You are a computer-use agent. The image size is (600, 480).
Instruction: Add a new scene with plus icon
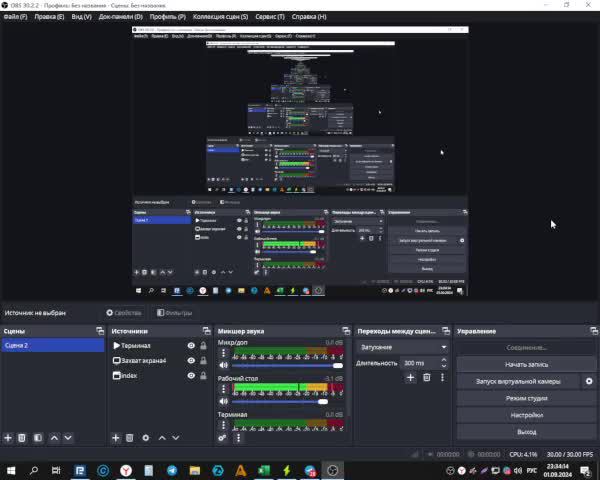[x=8, y=438]
